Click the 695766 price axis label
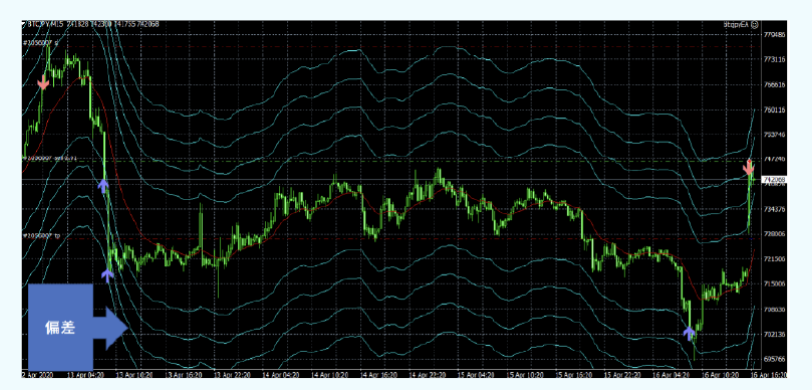Image resolution: width=812 pixels, height=390 pixels. click(x=775, y=359)
